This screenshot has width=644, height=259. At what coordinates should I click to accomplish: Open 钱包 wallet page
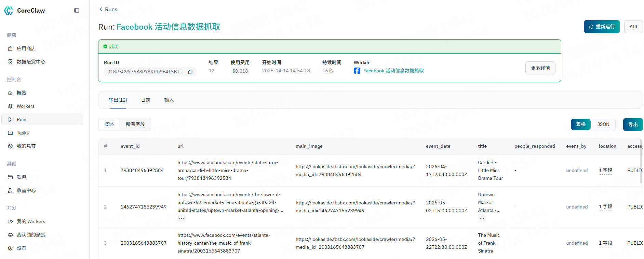(21, 177)
